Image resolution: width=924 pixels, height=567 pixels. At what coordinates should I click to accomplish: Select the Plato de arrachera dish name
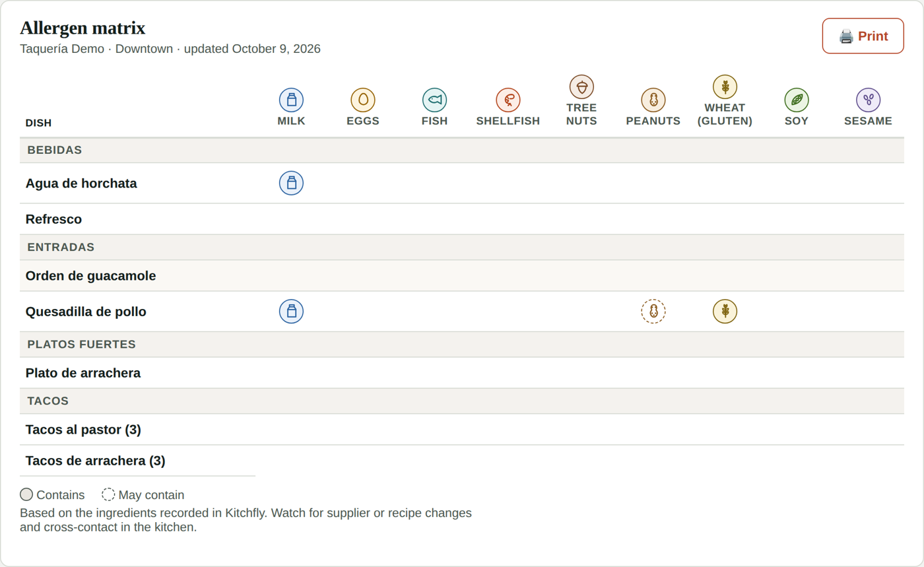click(x=83, y=373)
